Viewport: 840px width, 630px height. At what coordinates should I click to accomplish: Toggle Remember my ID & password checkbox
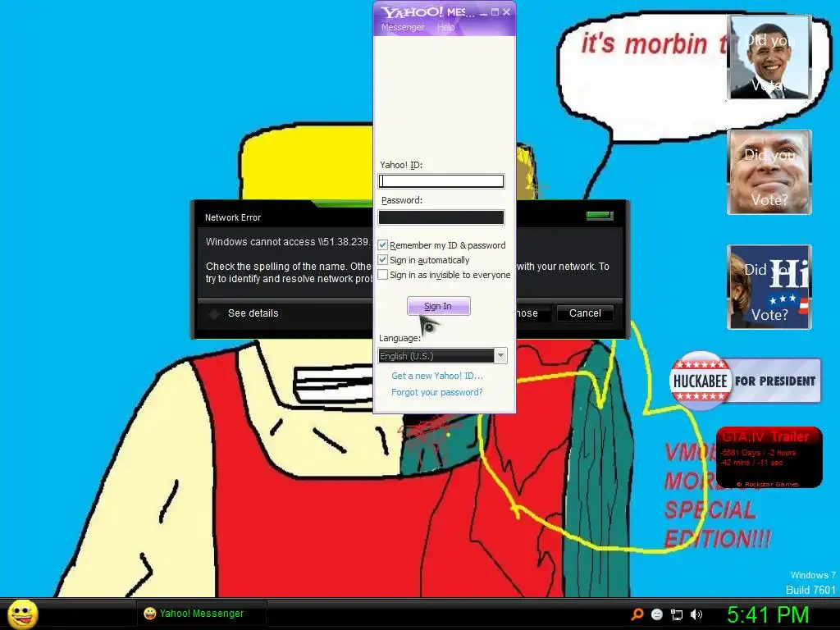click(x=383, y=244)
